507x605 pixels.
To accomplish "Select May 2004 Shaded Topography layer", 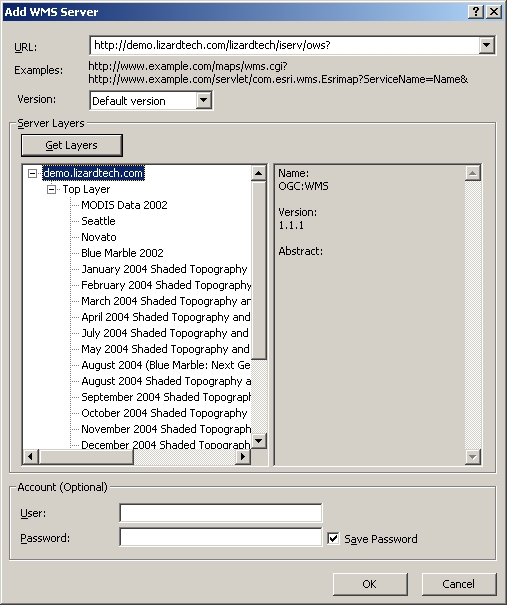I will (x=165, y=349).
